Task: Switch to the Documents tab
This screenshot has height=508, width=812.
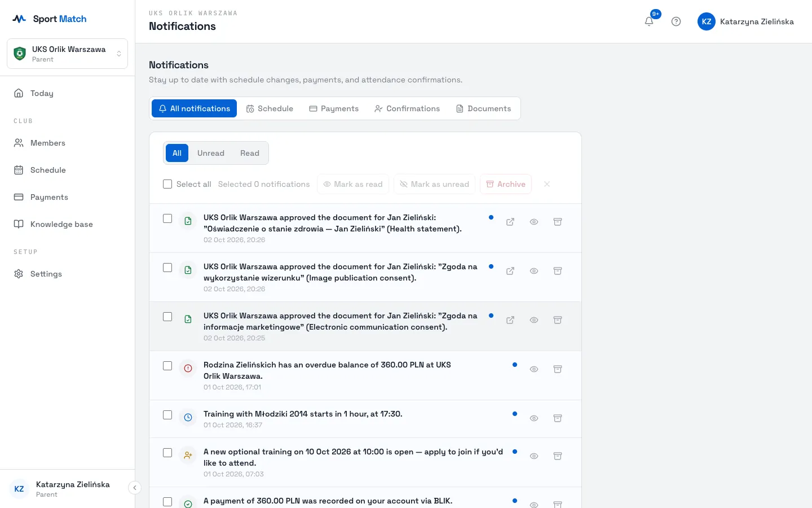Action: point(483,108)
